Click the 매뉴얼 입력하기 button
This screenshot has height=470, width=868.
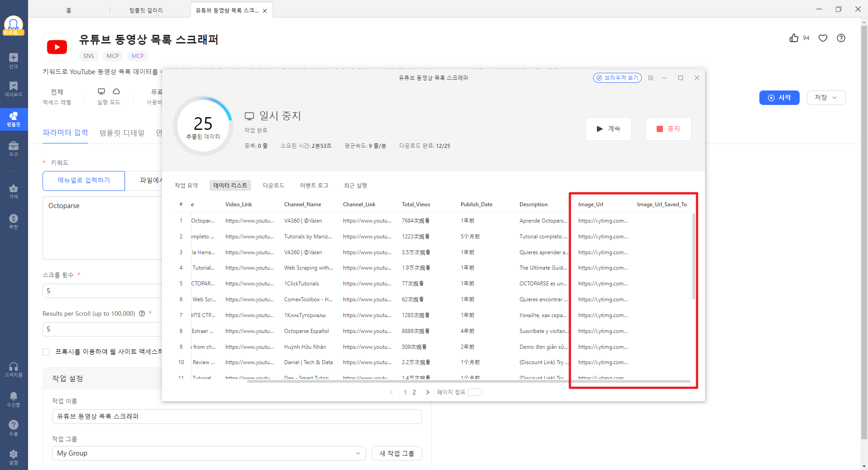point(84,180)
